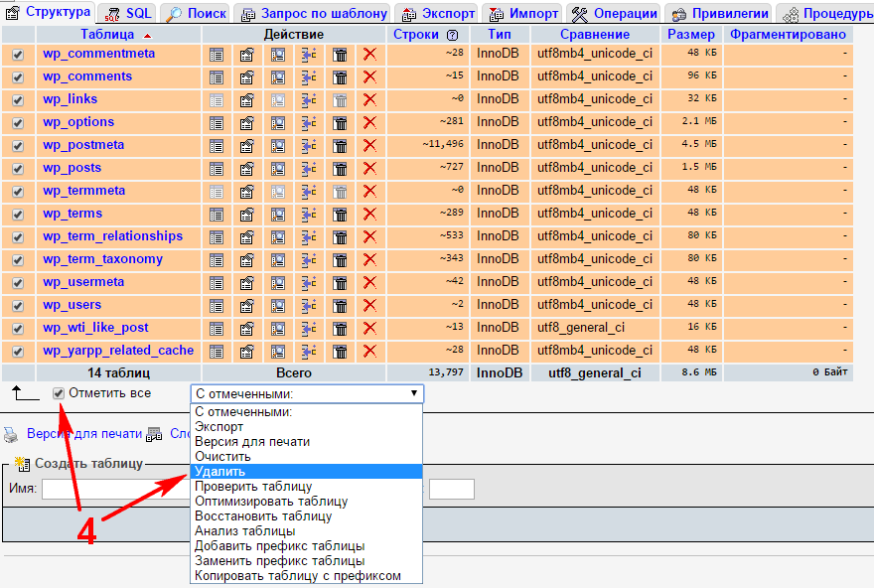Screen dimensions: 874x588
Task: Uncheck the wp_comments checkbox
Action: click(18, 77)
